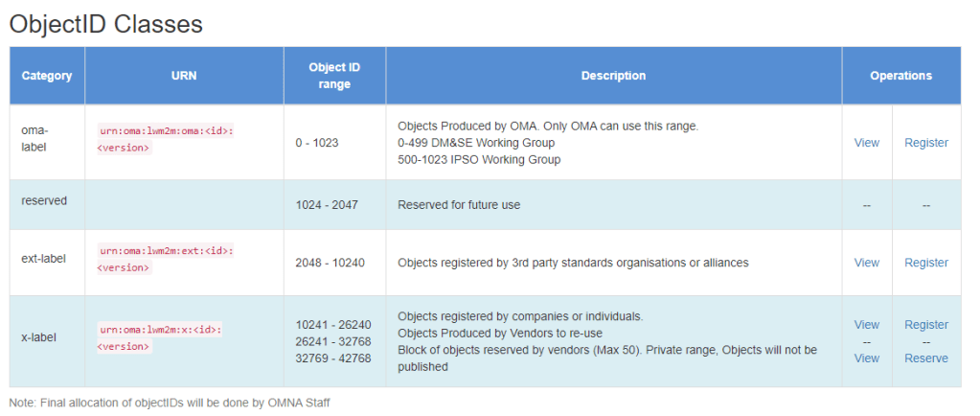Click the upper View link in x-label row
This screenshot has width=980, height=416.
click(x=866, y=325)
